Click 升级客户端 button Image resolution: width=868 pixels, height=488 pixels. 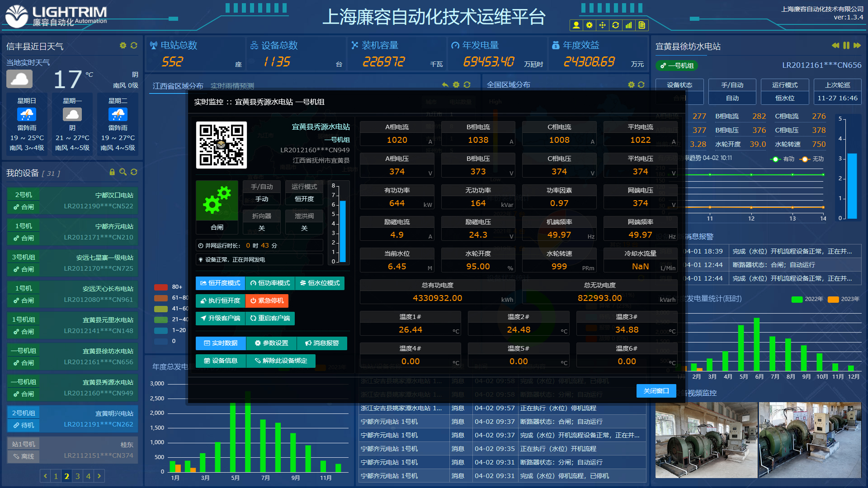(221, 319)
